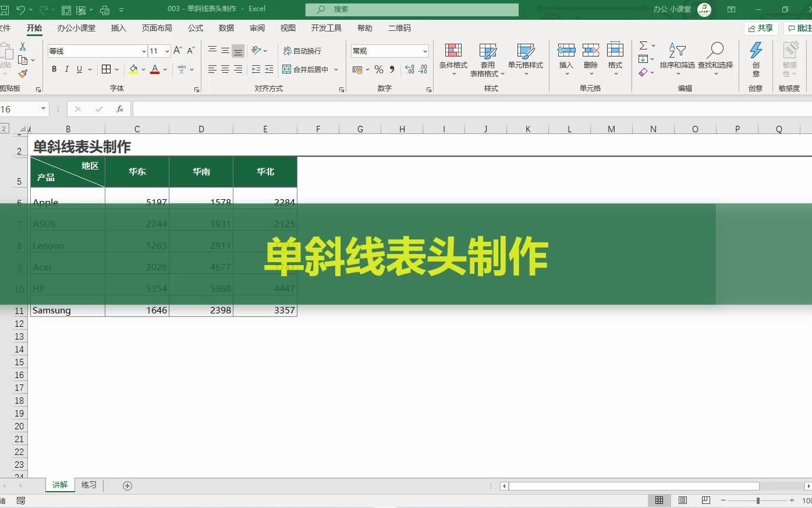
Task: Click the AutoSum sigma icon
Action: pyautogui.click(x=643, y=45)
